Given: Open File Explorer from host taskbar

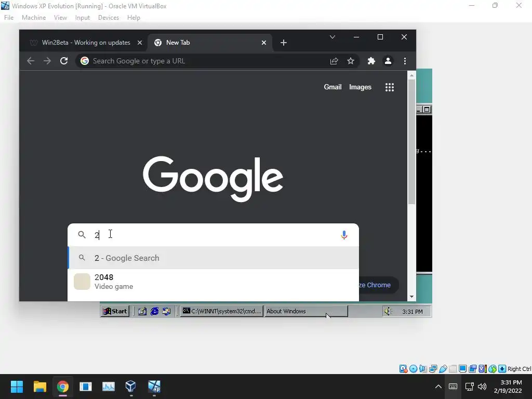Looking at the screenshot, I should point(39,387).
